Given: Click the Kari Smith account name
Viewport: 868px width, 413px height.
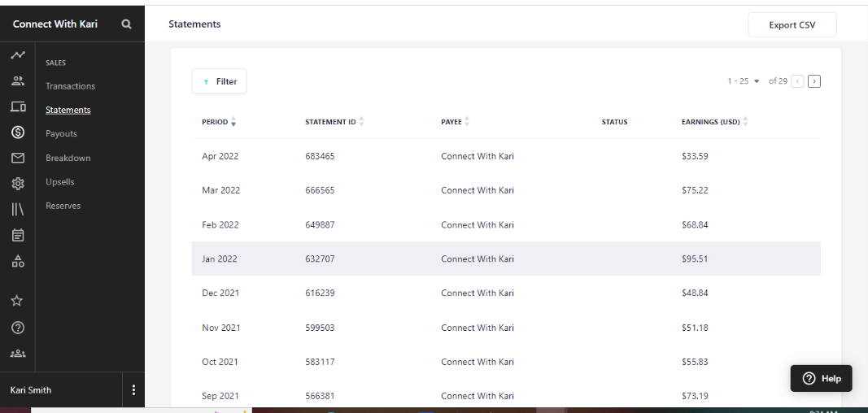Looking at the screenshot, I should point(31,390).
